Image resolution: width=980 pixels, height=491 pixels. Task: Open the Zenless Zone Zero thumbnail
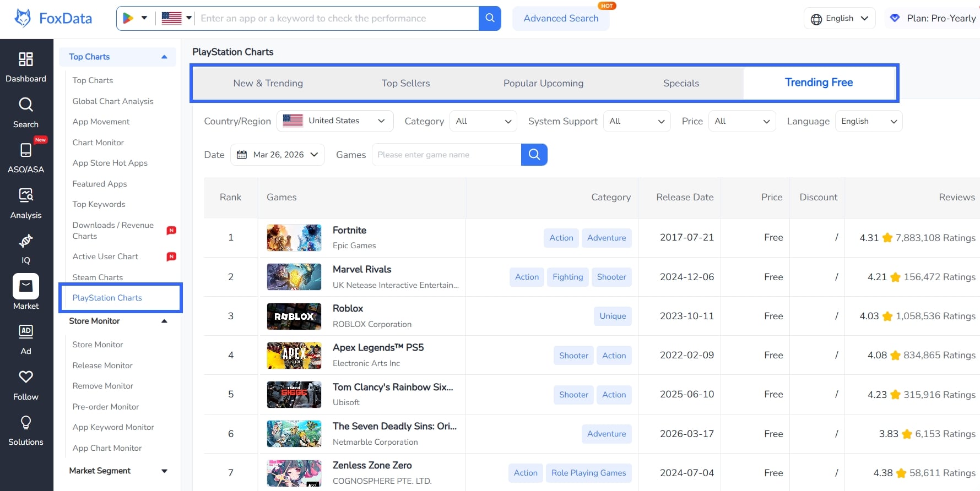coord(294,473)
